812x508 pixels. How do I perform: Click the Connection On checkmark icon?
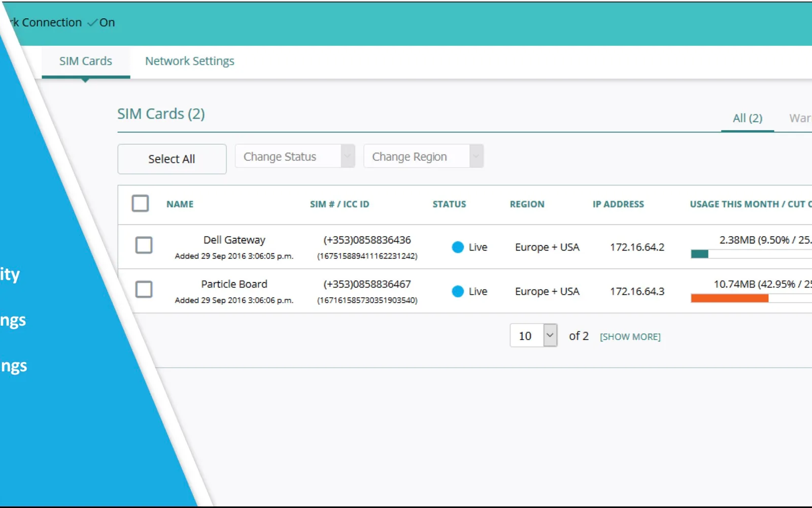point(92,23)
